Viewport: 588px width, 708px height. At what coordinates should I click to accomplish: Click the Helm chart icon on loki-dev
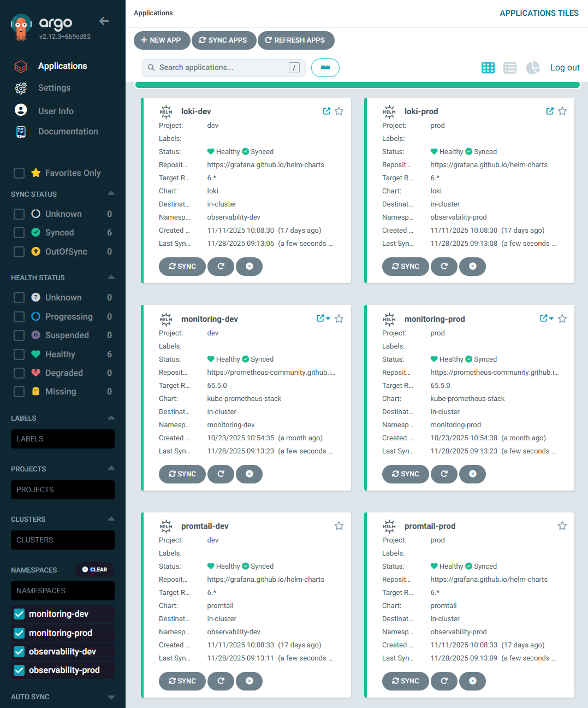166,111
